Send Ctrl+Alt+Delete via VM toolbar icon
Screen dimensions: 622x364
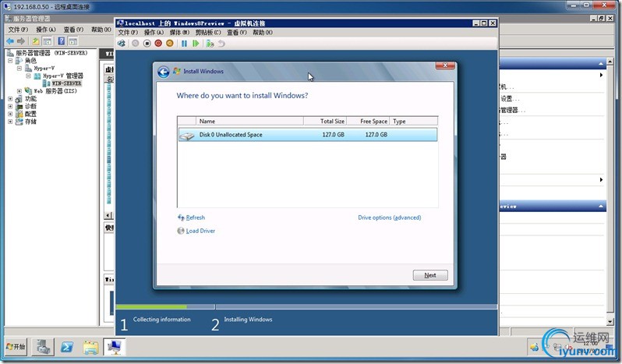[x=122, y=43]
